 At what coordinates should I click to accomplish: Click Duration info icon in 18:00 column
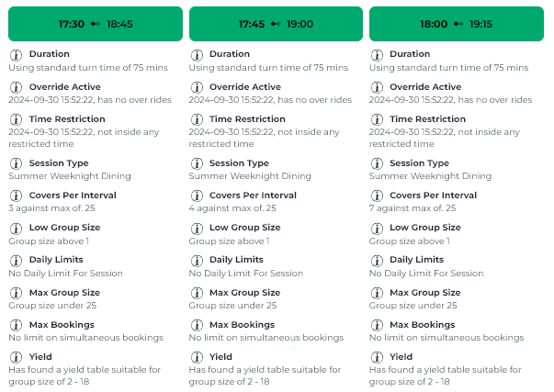(377, 55)
